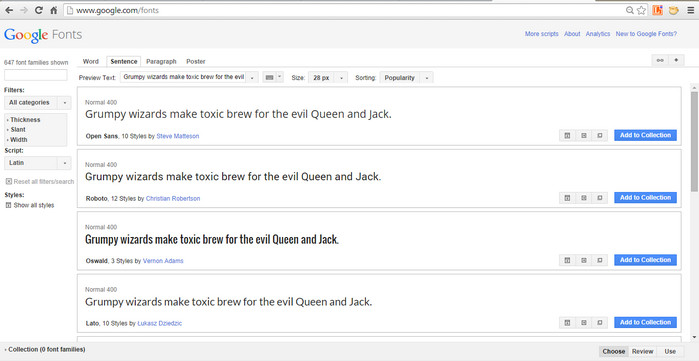Toggle the 'Show all styles' checkbox

click(8, 205)
